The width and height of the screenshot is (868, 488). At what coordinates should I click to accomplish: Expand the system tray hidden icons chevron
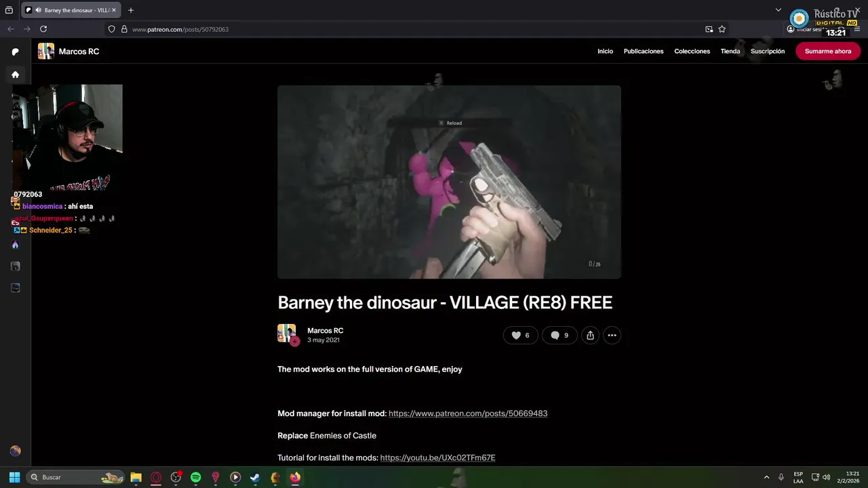(x=766, y=477)
